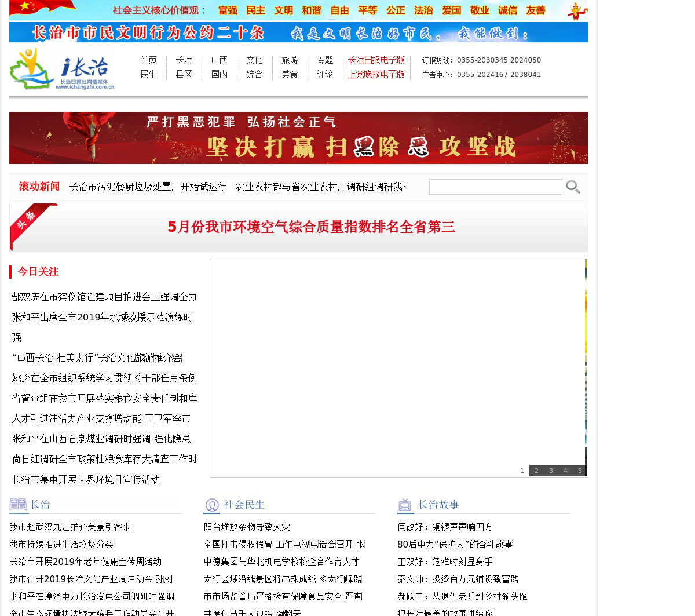Select the 美食 navigation item
Screen dimensions: 695x616
tap(290, 75)
